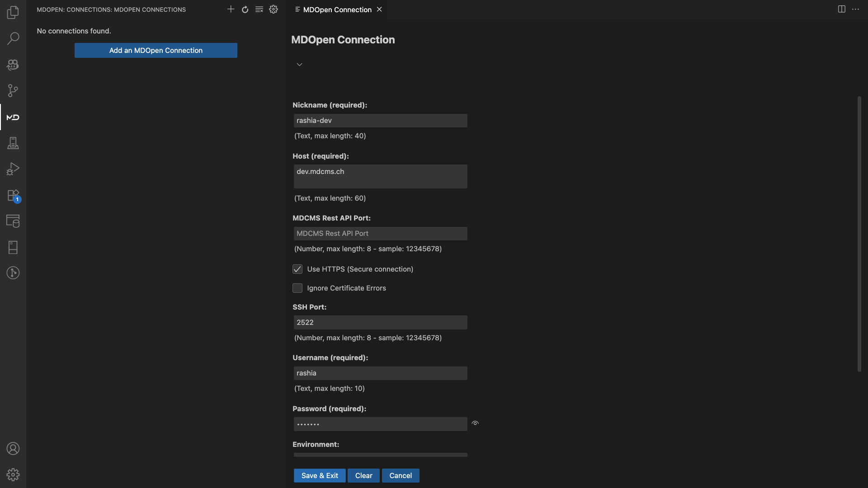Select the MDOpen Connection editor tab
This screenshot has height=488, width=868.
[x=337, y=9]
